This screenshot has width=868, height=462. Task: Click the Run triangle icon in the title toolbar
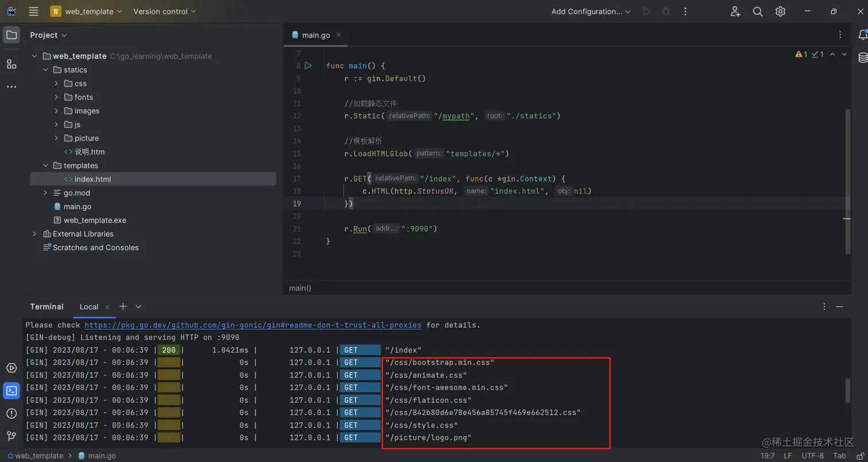tap(647, 11)
